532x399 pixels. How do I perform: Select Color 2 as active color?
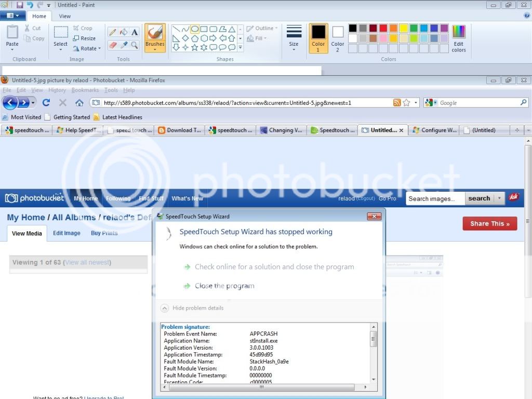pos(338,38)
